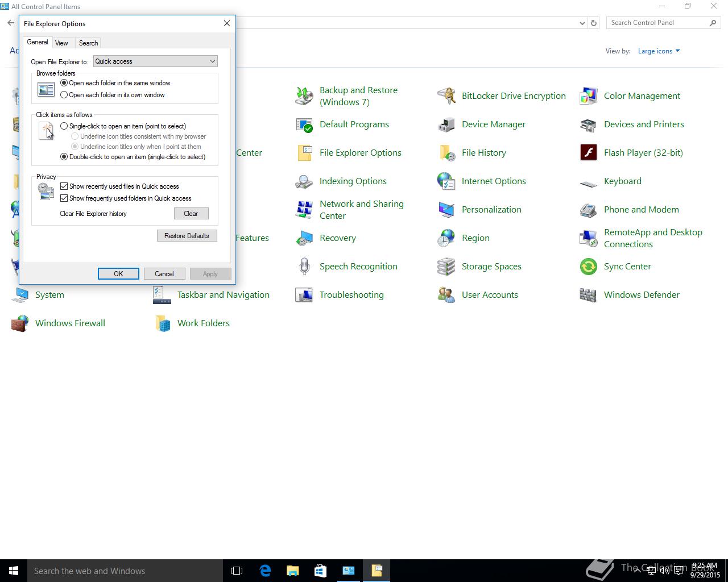Screen dimensions: 728x582
Task: Open Task View on taskbar
Action: click(x=237, y=571)
